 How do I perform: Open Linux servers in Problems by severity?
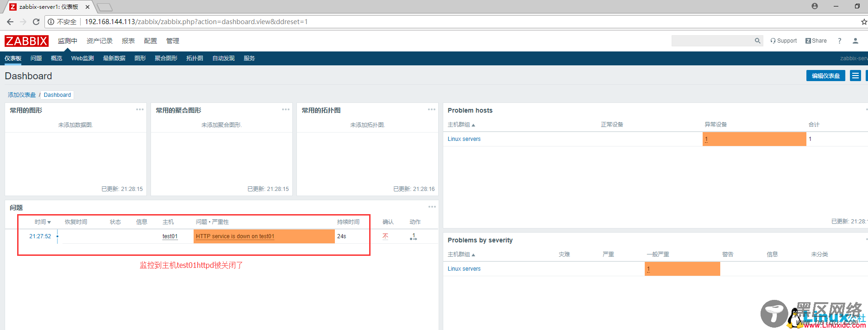(464, 269)
